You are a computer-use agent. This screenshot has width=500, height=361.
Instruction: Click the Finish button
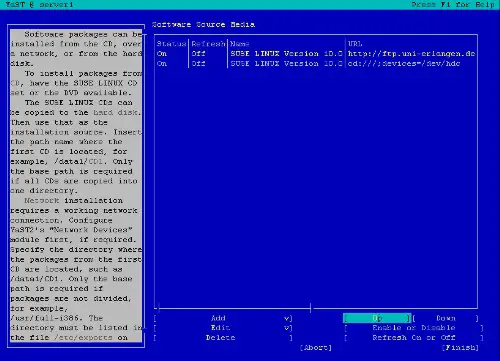[x=460, y=347]
